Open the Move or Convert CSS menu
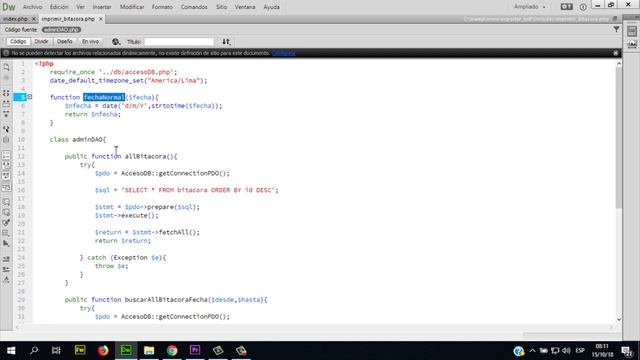Screen dimensions: 640x360 (x=6, y=244)
